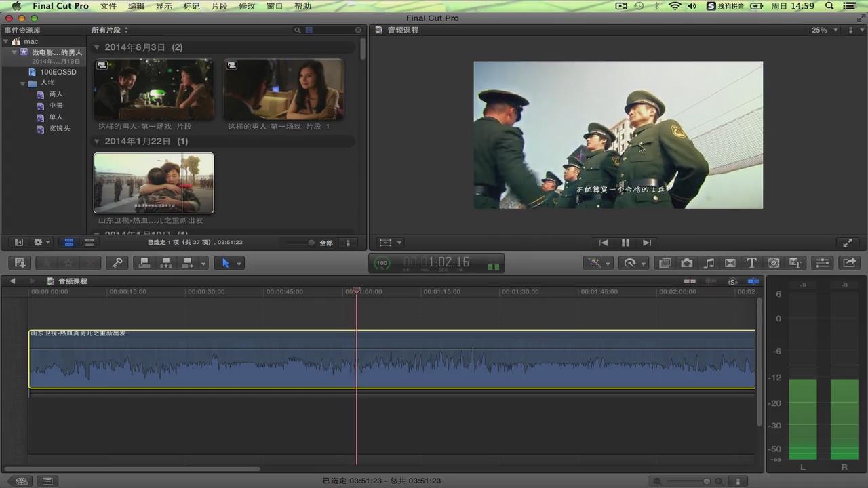
Task: Open the Generators browser icon
Action: (774, 263)
